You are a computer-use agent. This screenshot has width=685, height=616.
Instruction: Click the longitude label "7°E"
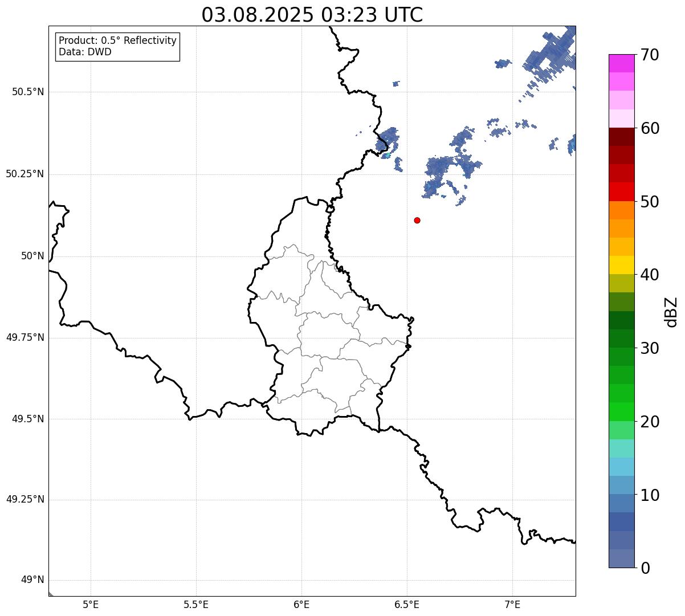coord(512,604)
